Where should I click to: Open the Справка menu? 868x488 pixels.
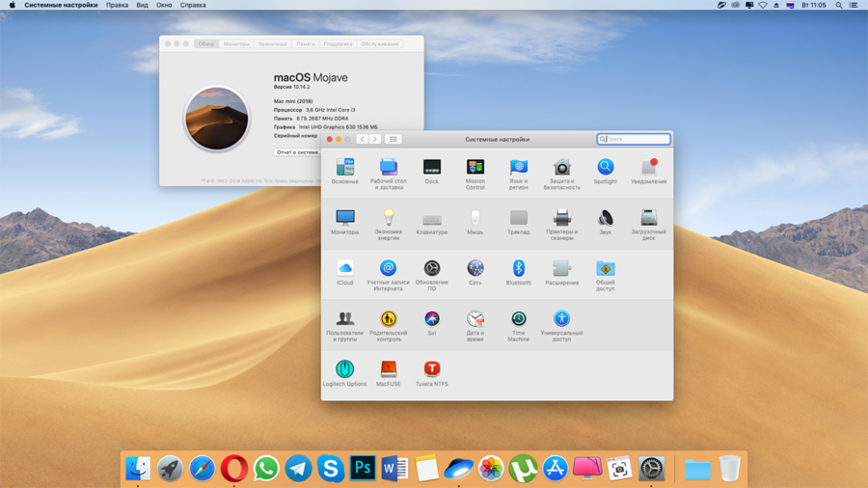193,5
